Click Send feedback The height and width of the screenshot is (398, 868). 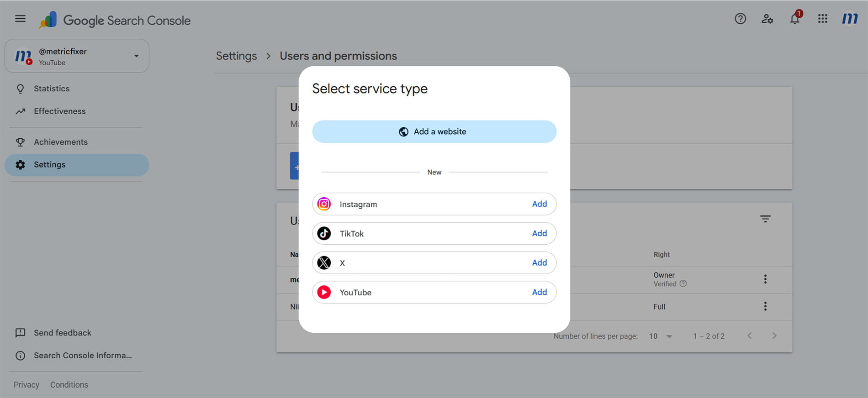point(63,333)
